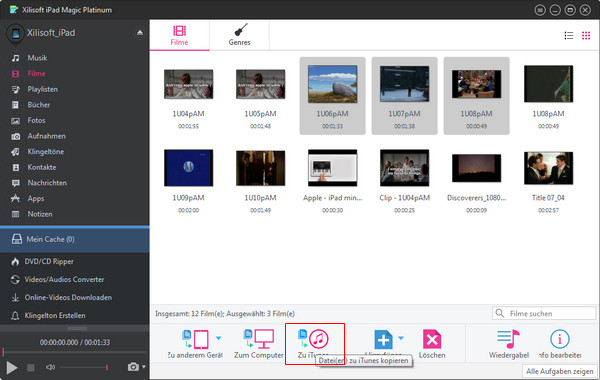Switch to Genres tab
The width and height of the screenshot is (600, 380).
(x=240, y=35)
